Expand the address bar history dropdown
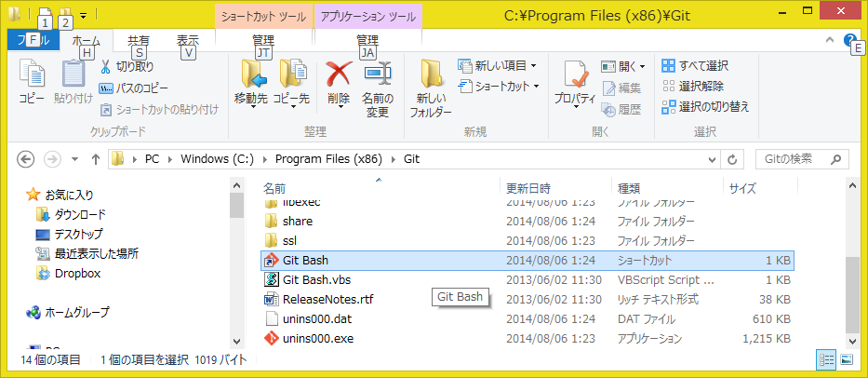 point(713,159)
